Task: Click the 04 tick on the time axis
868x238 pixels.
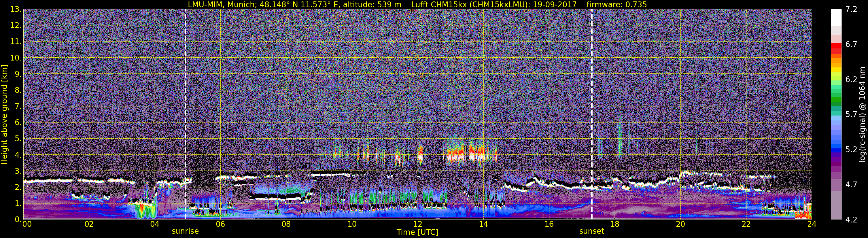Action: pyautogui.click(x=155, y=224)
